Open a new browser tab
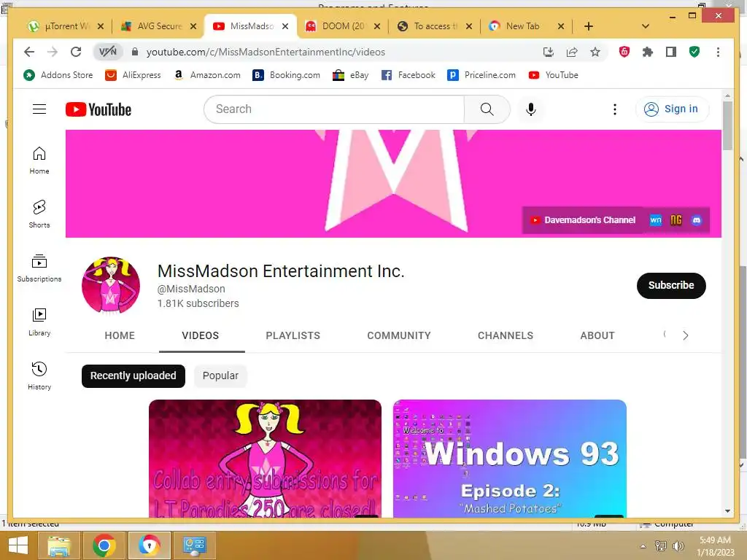747x560 pixels. coord(589,26)
